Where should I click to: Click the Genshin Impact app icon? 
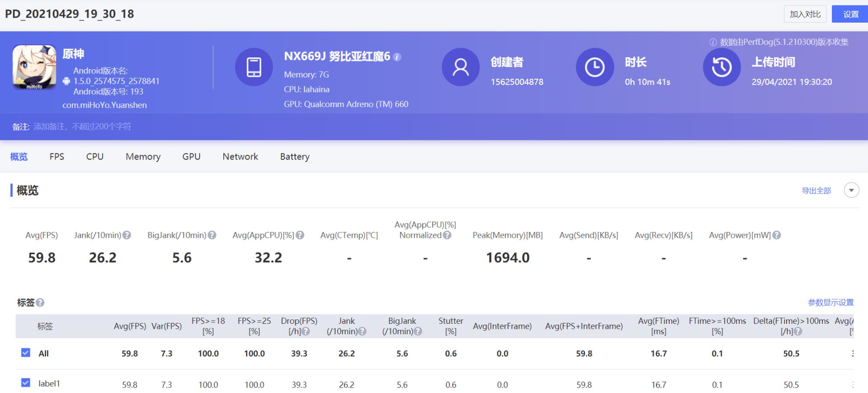34,67
